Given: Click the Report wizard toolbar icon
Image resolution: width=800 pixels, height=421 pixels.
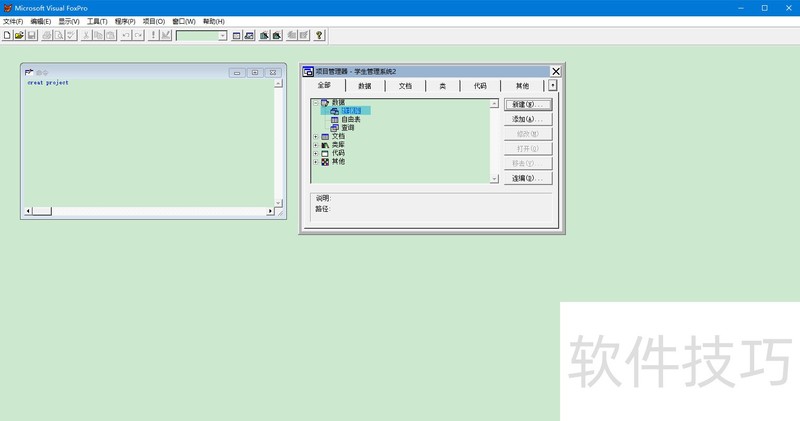Looking at the screenshot, I should [277, 35].
